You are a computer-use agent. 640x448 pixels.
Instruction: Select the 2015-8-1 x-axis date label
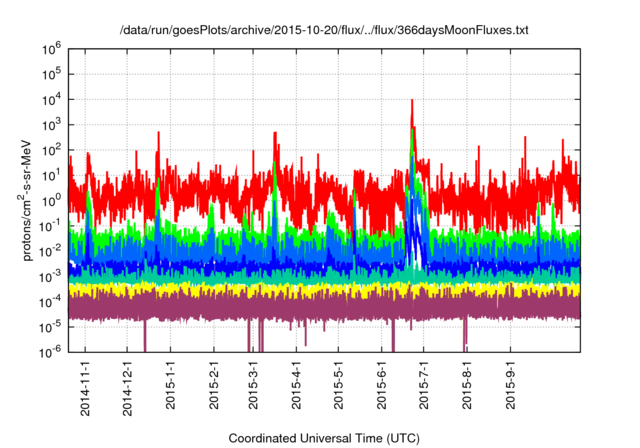(467, 385)
